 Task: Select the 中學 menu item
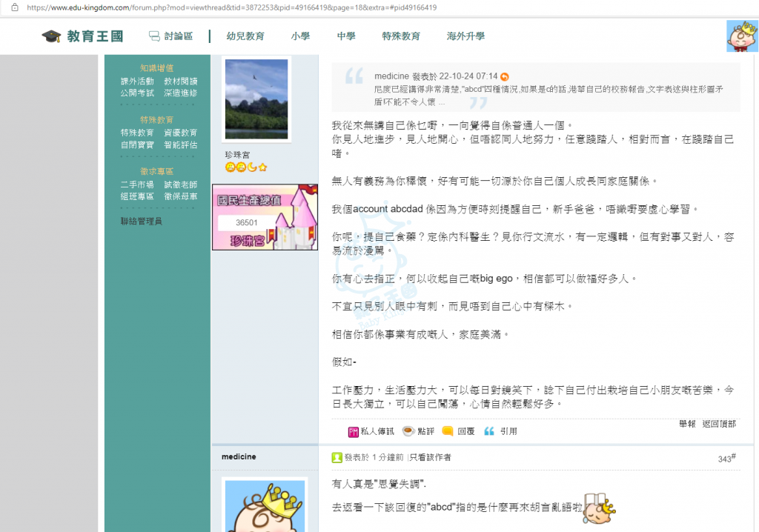point(346,36)
